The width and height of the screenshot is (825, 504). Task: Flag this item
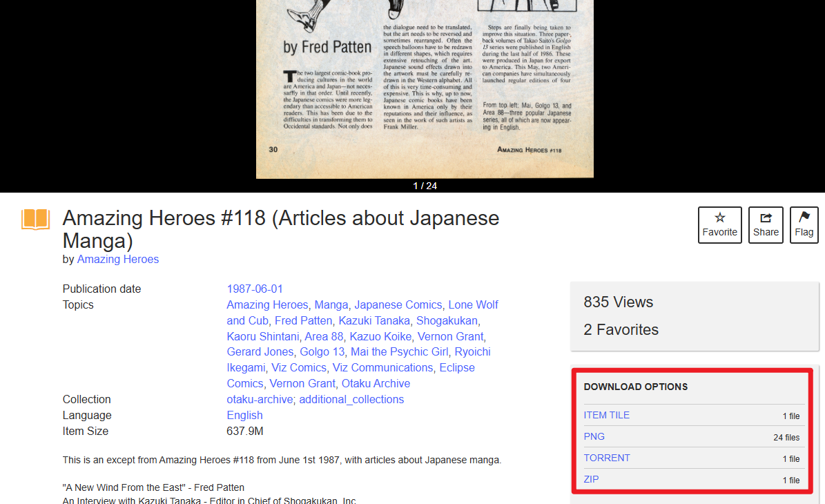[x=804, y=225]
